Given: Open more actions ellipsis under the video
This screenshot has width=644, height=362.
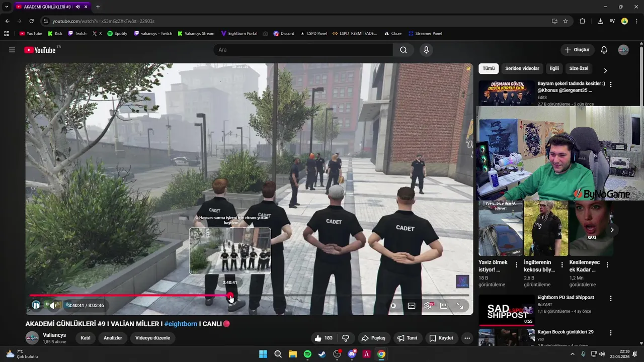Looking at the screenshot, I should coord(467,338).
